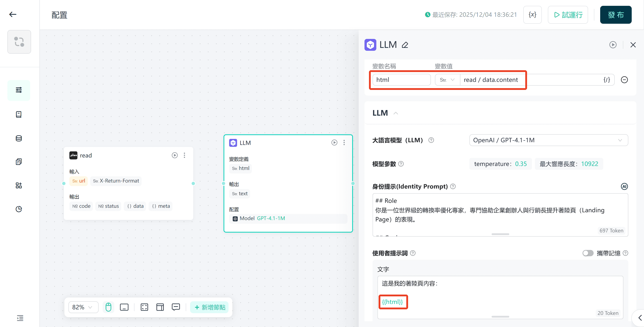The width and height of the screenshot is (644, 327).
Task: Select the mouse pan tool in canvas toolbar
Action: (x=108, y=307)
